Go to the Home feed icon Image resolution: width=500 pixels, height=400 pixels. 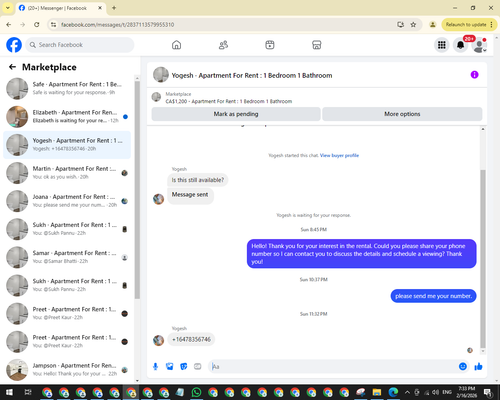click(x=176, y=45)
